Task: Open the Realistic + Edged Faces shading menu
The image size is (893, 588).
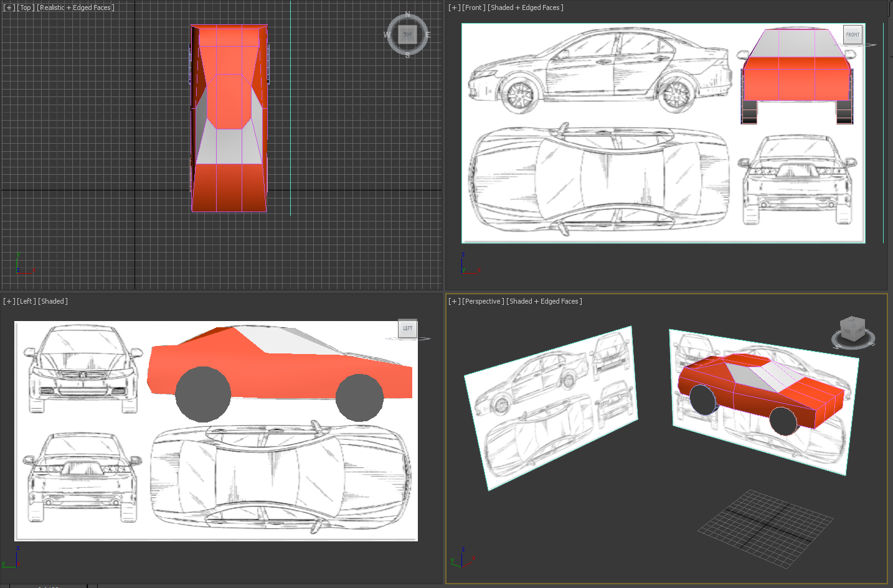Action: tap(75, 7)
